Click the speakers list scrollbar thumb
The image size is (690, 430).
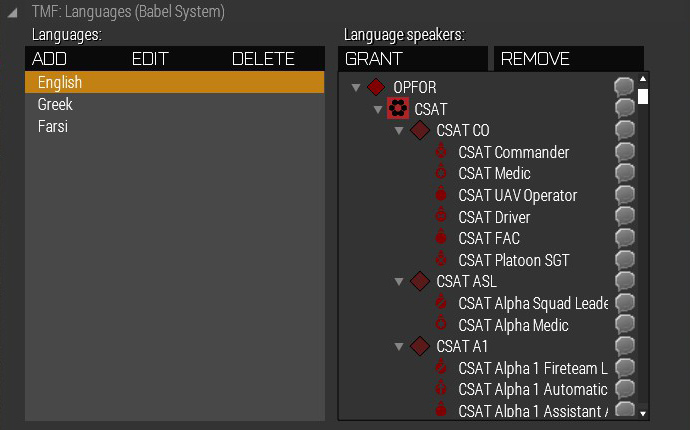[x=643, y=97]
